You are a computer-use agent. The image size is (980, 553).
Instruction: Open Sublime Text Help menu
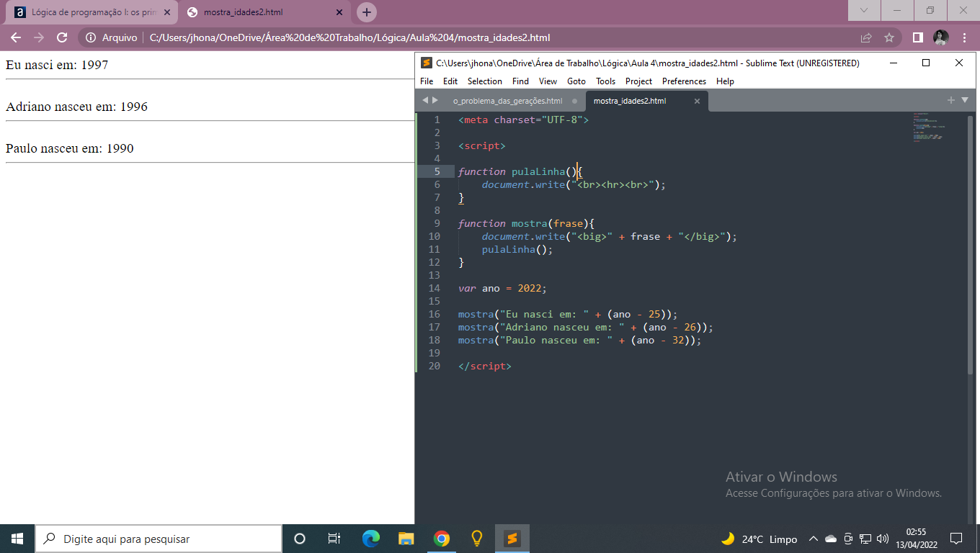(725, 81)
